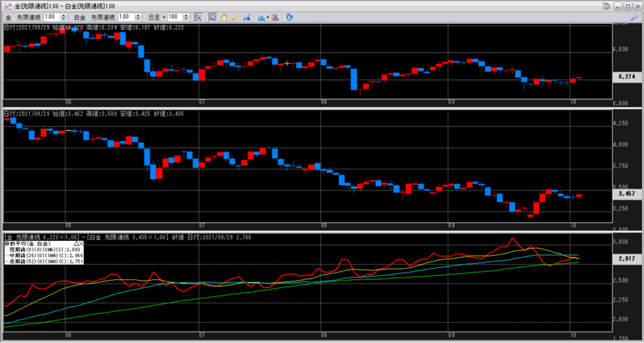The width and height of the screenshot is (644, 343).
Task: Click the gold ratio 1.00 input field
Action: (x=52, y=16)
